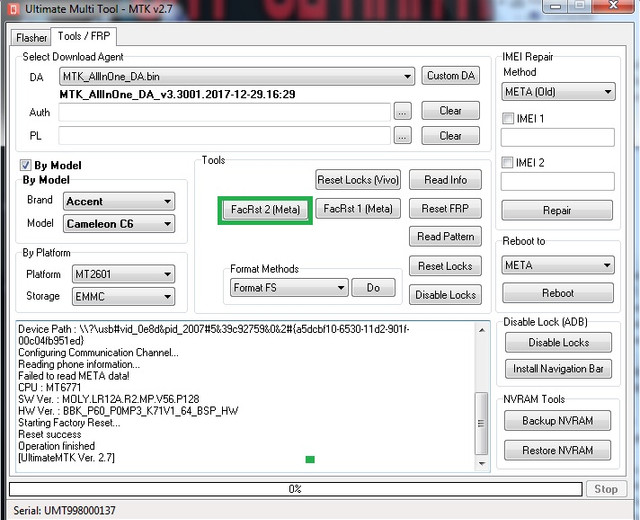Select the Tools / FRP tab
The width and height of the screenshot is (640, 520).
click(x=84, y=36)
